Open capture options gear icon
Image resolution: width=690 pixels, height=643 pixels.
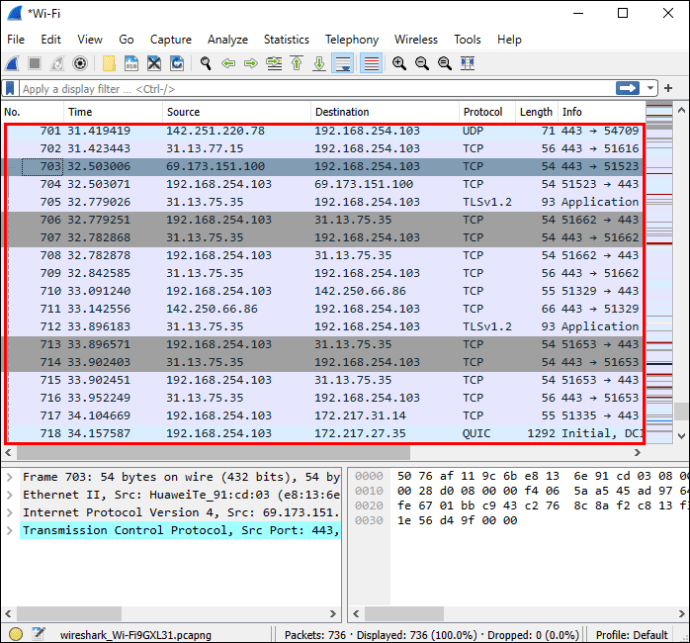pos(80,63)
